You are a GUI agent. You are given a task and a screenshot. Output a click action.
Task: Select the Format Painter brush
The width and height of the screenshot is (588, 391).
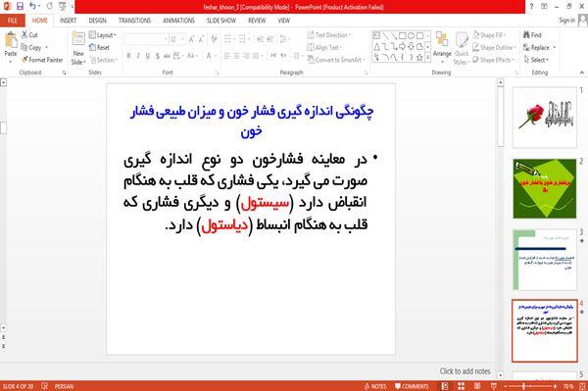pos(42,60)
